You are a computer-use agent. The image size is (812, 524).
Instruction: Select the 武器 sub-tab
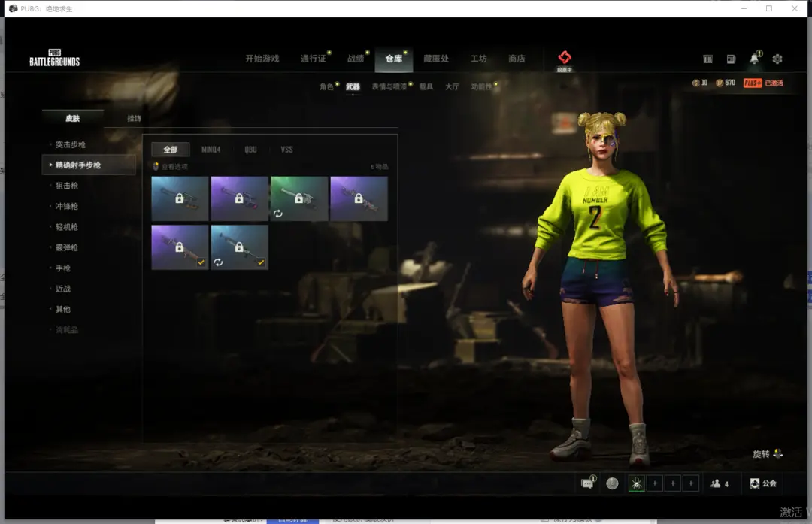point(353,86)
